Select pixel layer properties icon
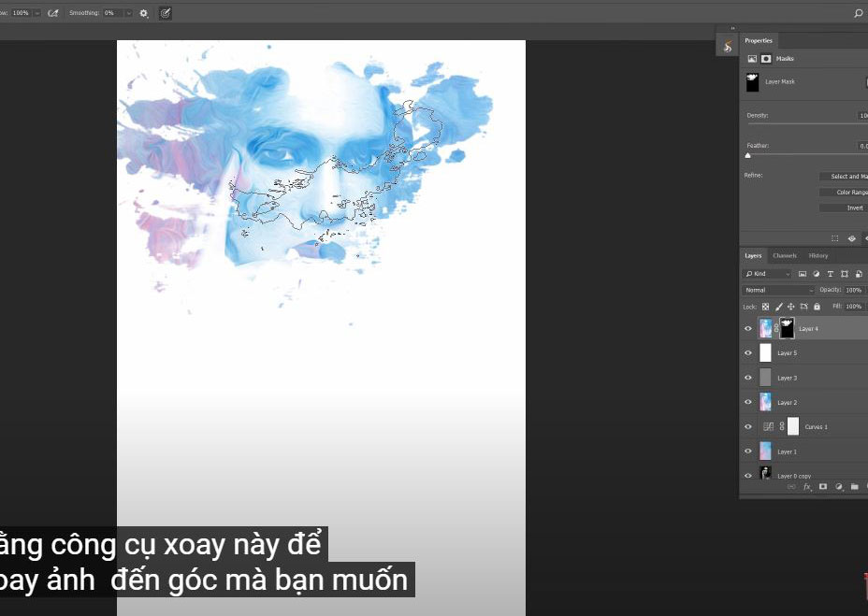Viewport: 868px width, 616px height. point(752,59)
